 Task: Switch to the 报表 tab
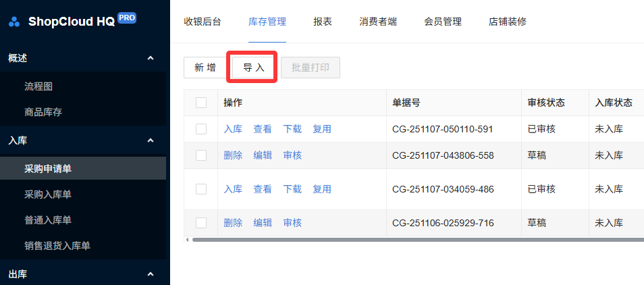coord(323,22)
